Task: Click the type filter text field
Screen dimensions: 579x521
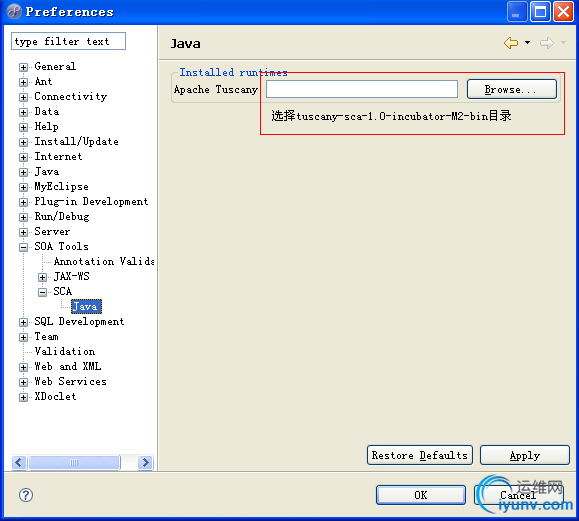Action: click(x=68, y=41)
